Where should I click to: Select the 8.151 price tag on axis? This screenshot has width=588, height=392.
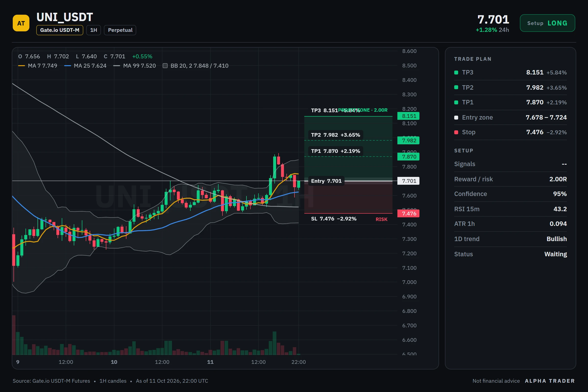[408, 116]
